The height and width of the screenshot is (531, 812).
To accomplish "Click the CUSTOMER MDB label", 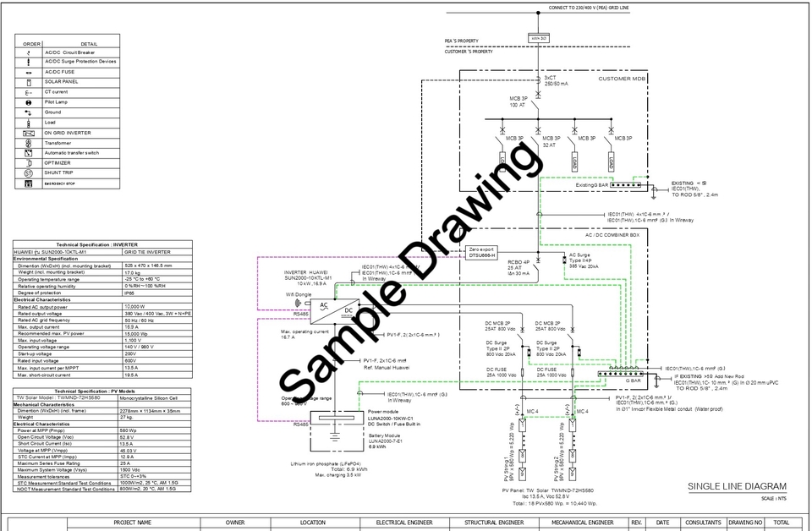I will click(x=622, y=79).
